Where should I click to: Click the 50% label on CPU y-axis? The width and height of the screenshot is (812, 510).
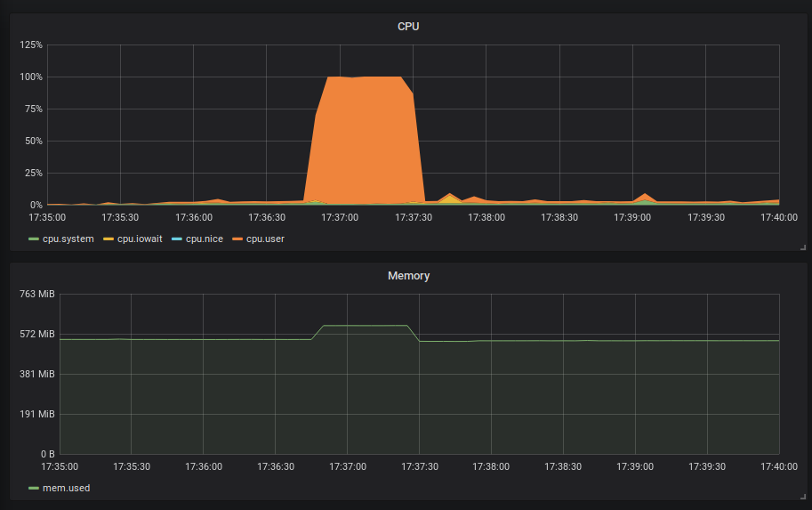point(34,141)
